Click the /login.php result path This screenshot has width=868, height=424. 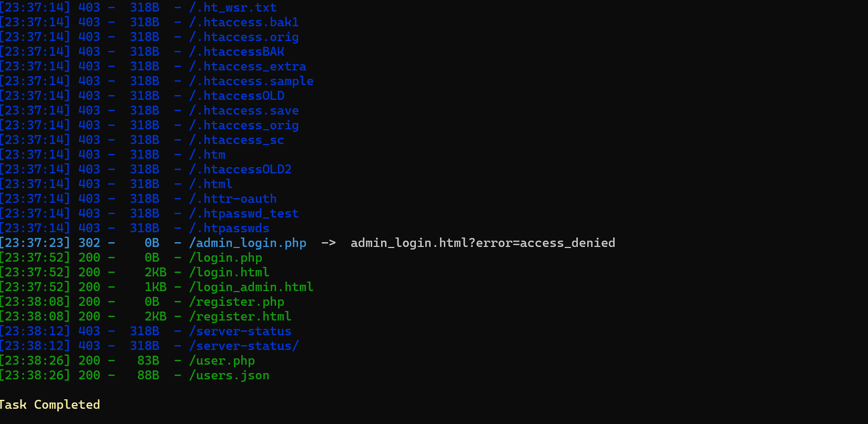point(226,258)
